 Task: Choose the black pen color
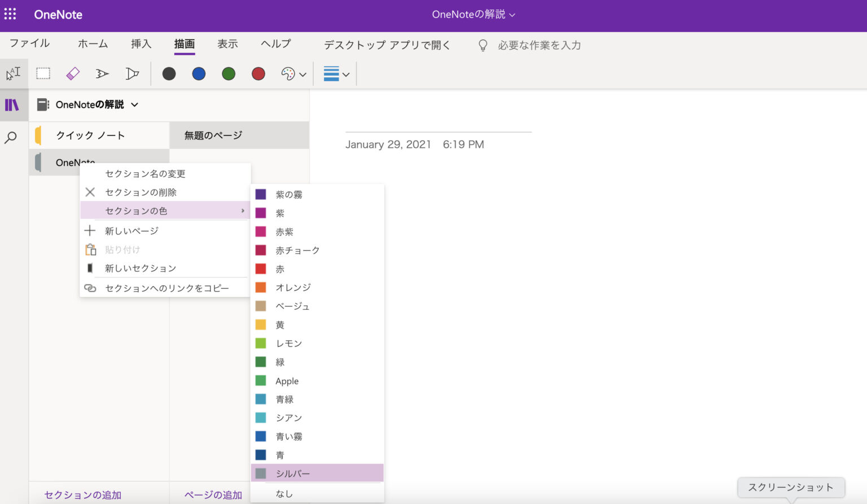pos(169,73)
